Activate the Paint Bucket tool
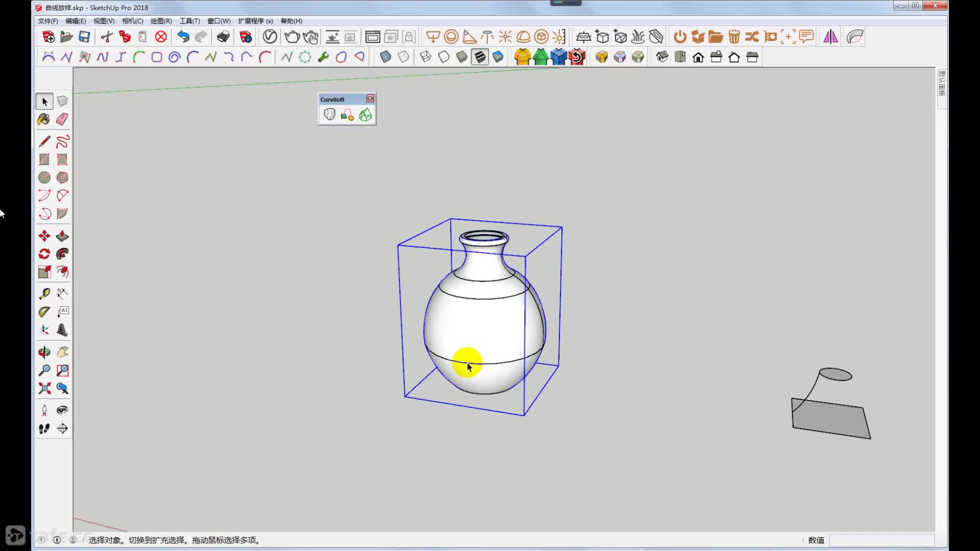The width and height of the screenshot is (980, 551). point(44,119)
